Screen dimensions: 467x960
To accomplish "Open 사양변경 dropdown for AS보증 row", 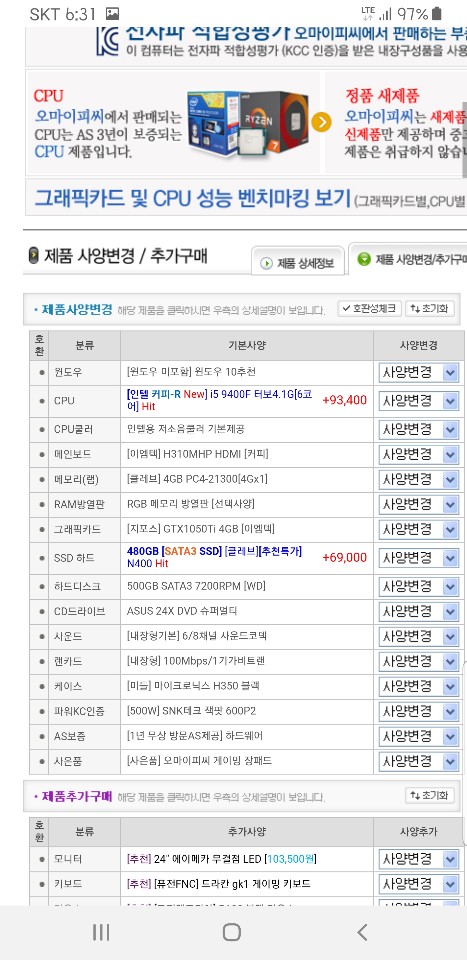I will (x=419, y=736).
